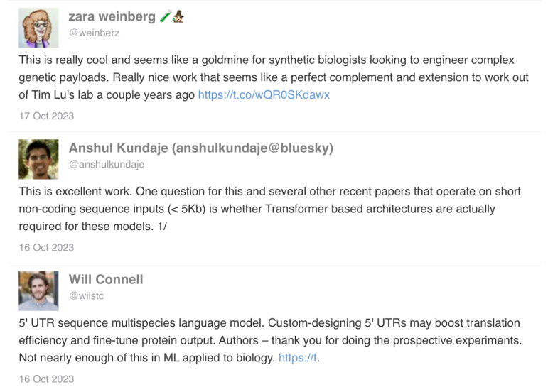548x392 pixels.
Task: Select the Transformer architectures tweet text
Action: click(270, 209)
